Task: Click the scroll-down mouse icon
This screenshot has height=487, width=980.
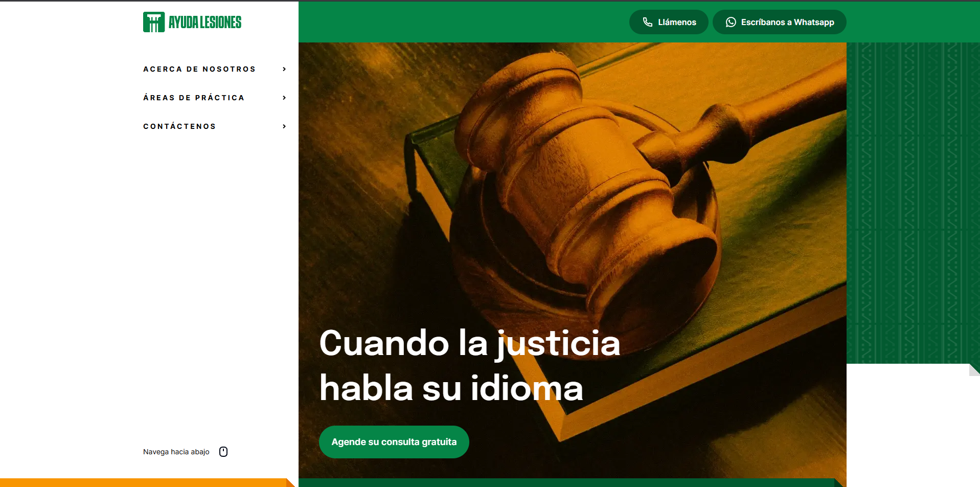Action: click(x=223, y=451)
